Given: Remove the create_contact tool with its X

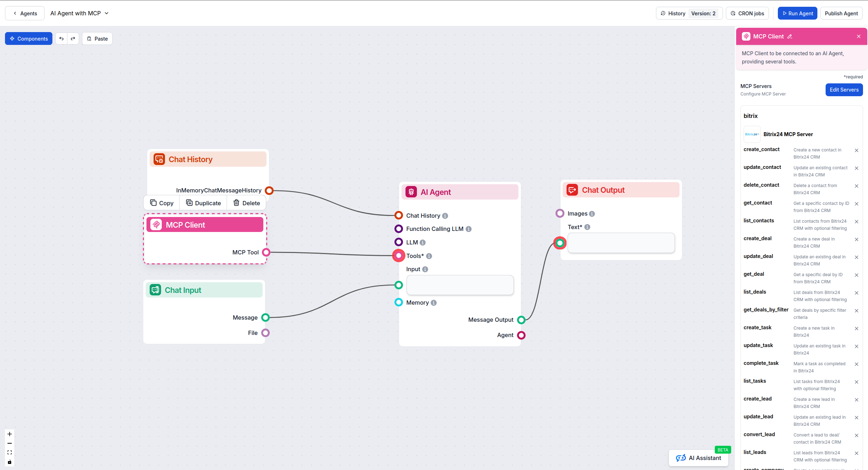Looking at the screenshot, I should [x=857, y=150].
